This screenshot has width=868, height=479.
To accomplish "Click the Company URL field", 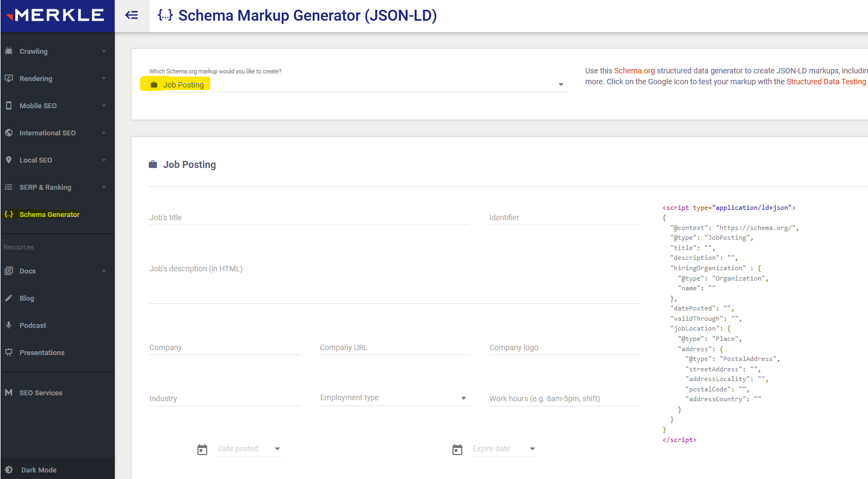I will [x=395, y=347].
